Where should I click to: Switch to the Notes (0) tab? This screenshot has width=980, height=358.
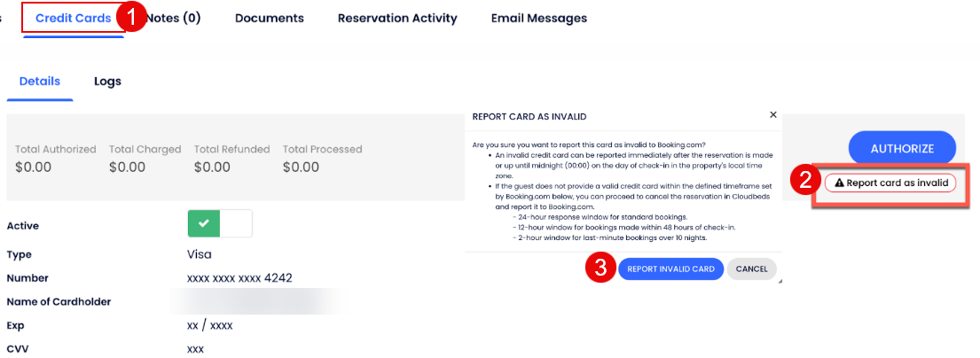174,18
